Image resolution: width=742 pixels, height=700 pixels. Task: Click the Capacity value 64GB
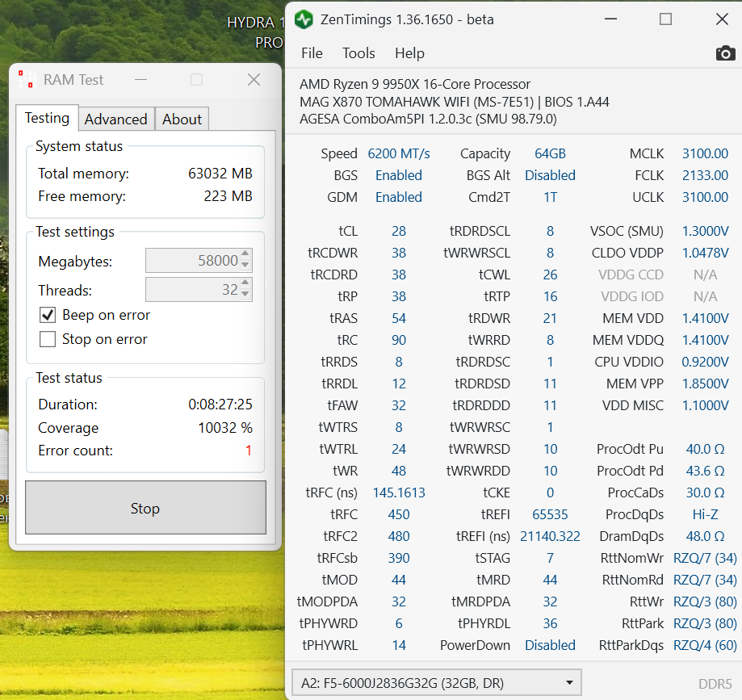point(550,154)
